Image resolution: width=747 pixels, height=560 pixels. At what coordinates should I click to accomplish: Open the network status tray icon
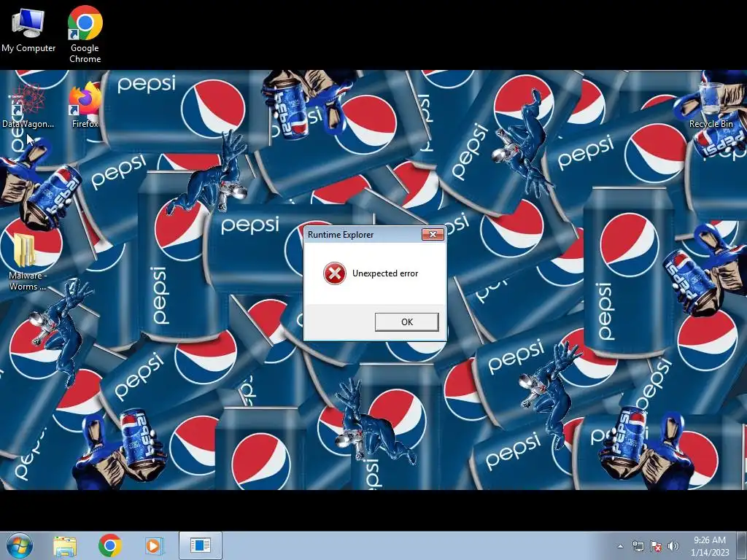point(638,546)
